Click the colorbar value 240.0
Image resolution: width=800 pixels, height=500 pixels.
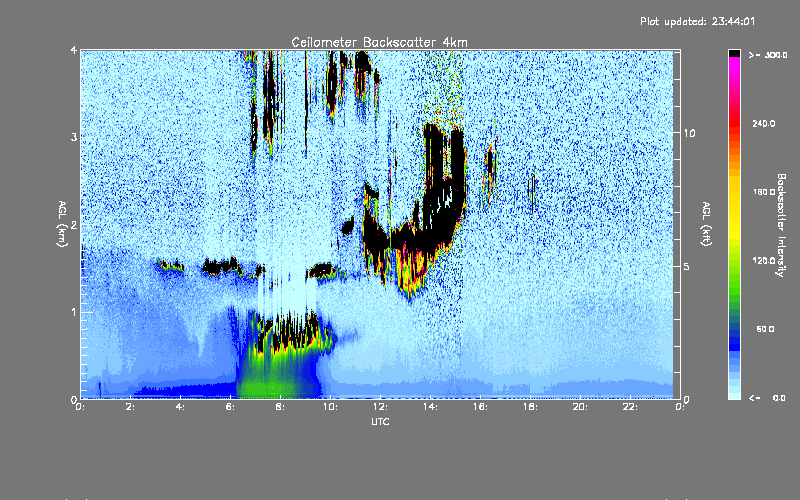click(x=764, y=123)
